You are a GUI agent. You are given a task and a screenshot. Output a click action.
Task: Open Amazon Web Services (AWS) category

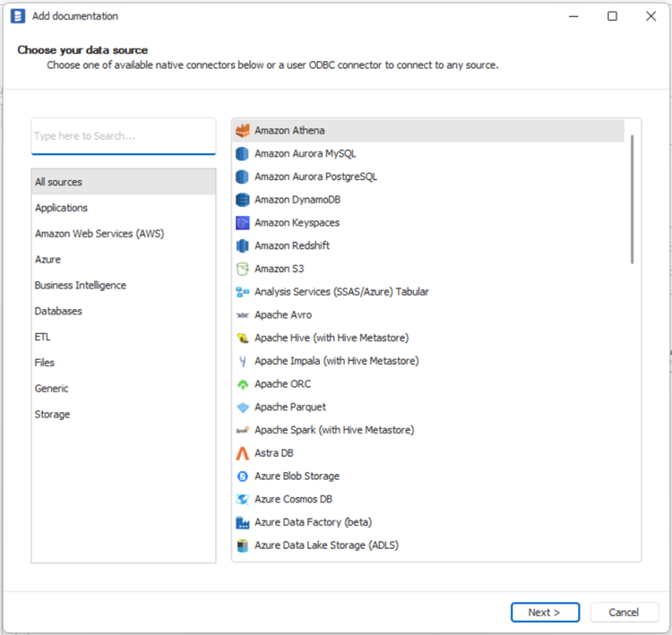tap(99, 234)
